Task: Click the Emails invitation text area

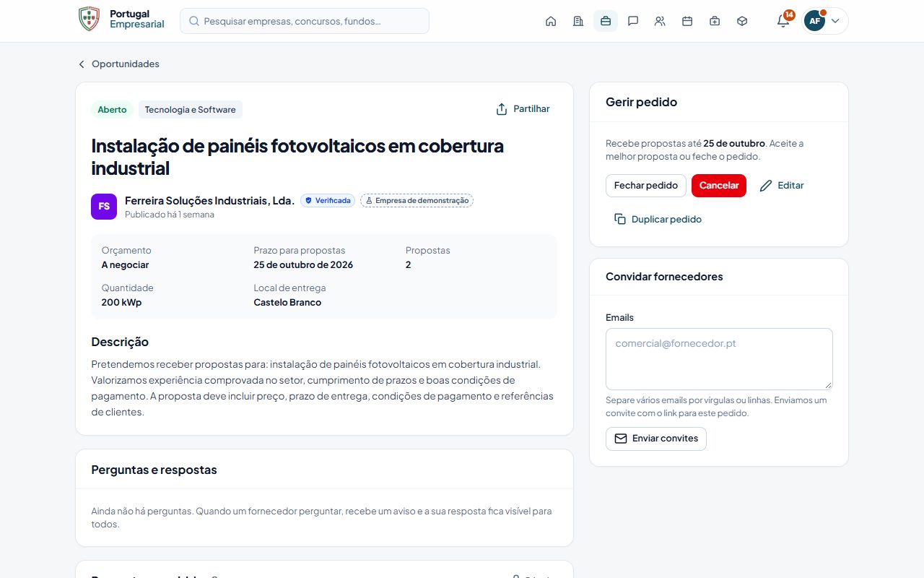Action: [x=719, y=359]
